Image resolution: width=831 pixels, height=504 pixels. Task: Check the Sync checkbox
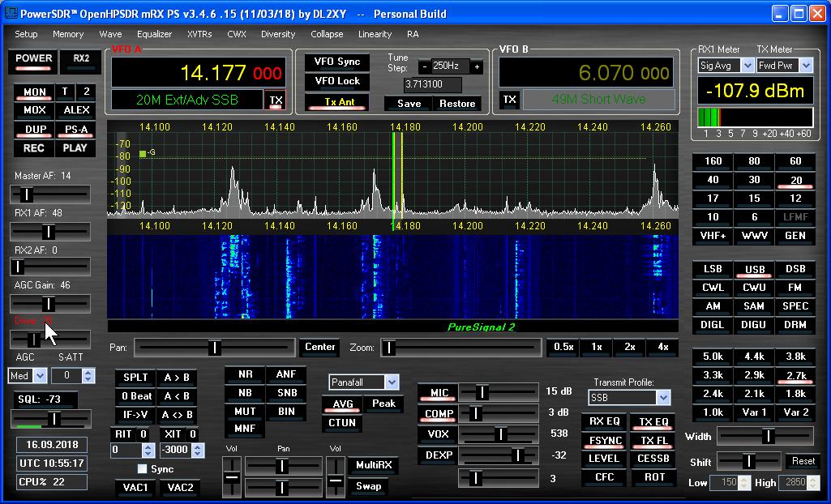pyautogui.click(x=142, y=469)
